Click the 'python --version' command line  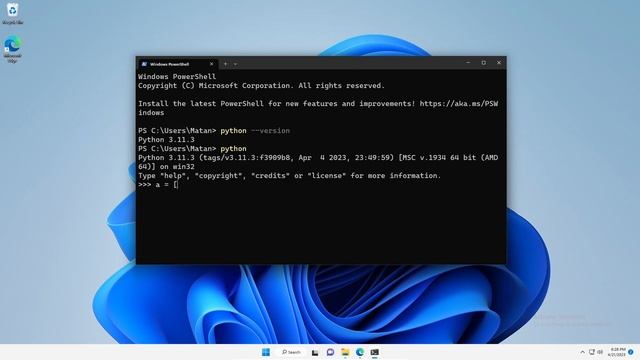click(214, 131)
